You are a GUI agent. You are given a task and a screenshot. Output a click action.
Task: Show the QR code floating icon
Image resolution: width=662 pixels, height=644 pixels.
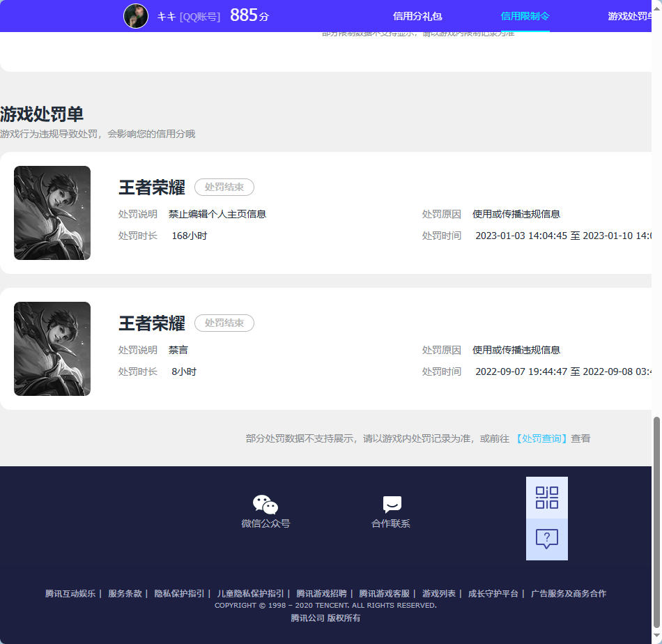click(547, 498)
